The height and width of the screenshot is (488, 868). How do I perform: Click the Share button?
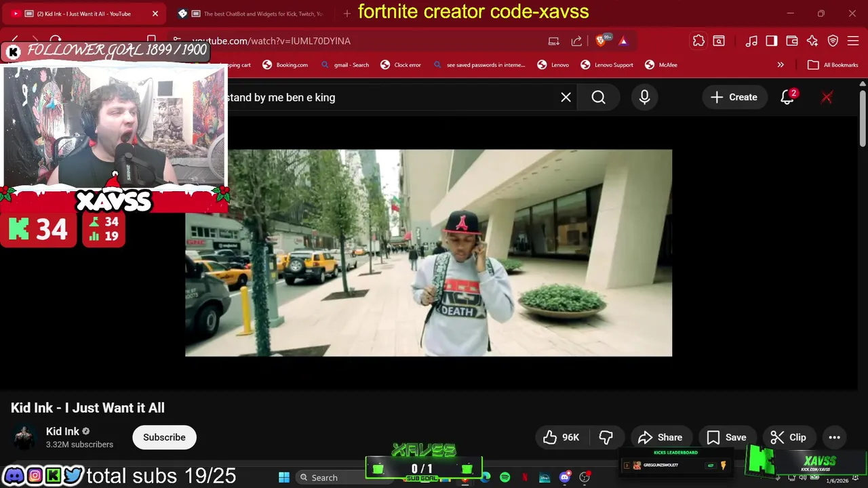pyautogui.click(x=660, y=438)
